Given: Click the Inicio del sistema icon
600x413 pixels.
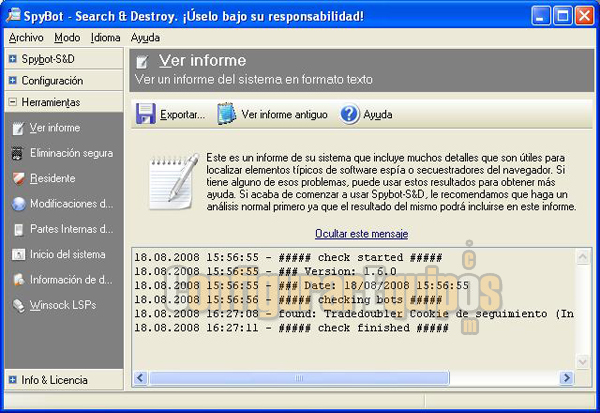Looking at the screenshot, I should coord(18,255).
